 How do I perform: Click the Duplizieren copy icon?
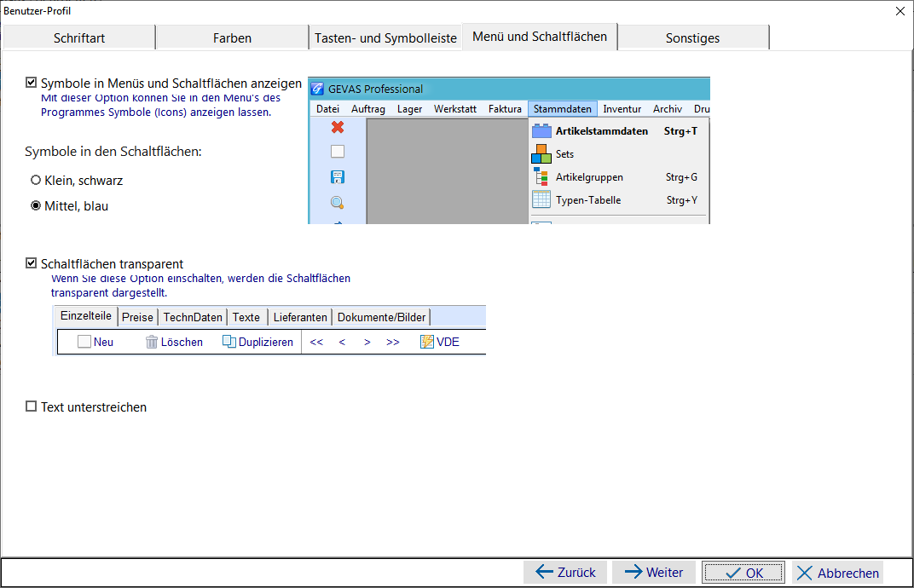tap(229, 342)
